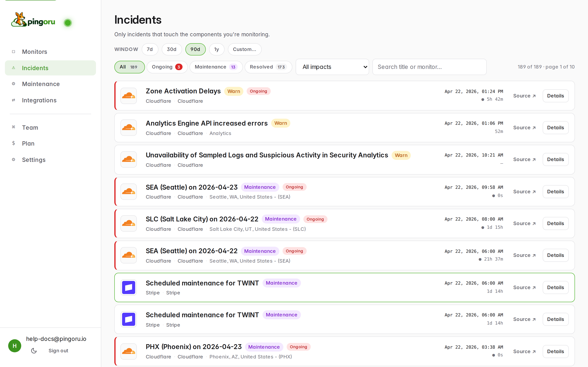
Task: Open the Team section from the sidebar
Action: (x=30, y=127)
